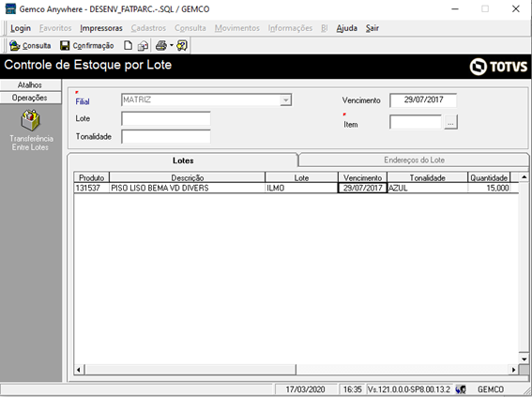Open the Movimentos menu
Viewport: 532px width, 397px height.
point(237,28)
